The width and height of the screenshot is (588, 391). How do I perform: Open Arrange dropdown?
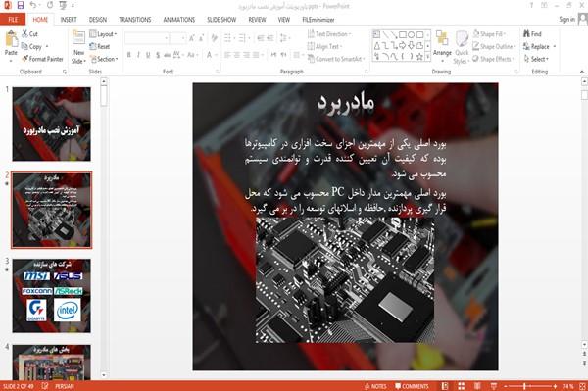click(442, 47)
